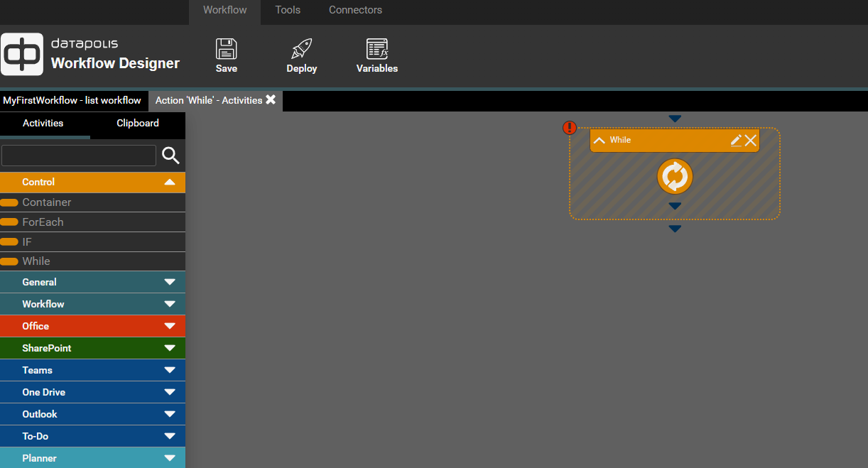Viewport: 868px width, 468px height.
Task: Click the activities search input field
Action: coord(79,156)
